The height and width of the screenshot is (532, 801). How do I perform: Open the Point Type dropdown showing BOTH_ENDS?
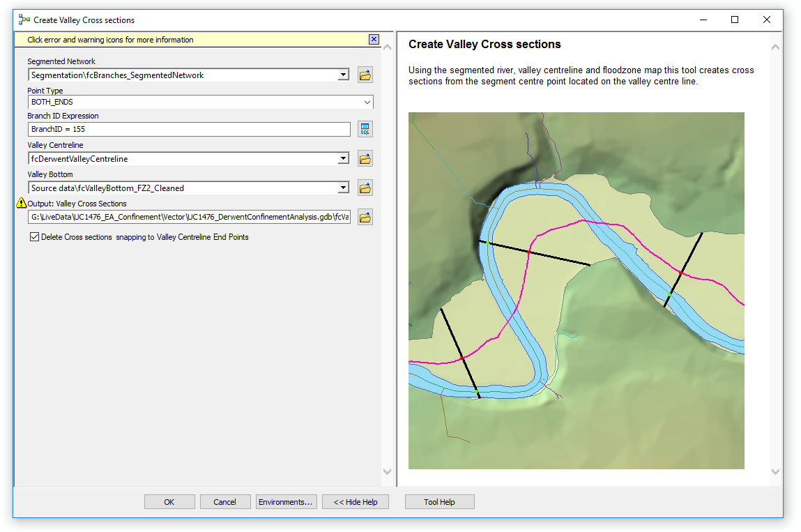368,102
